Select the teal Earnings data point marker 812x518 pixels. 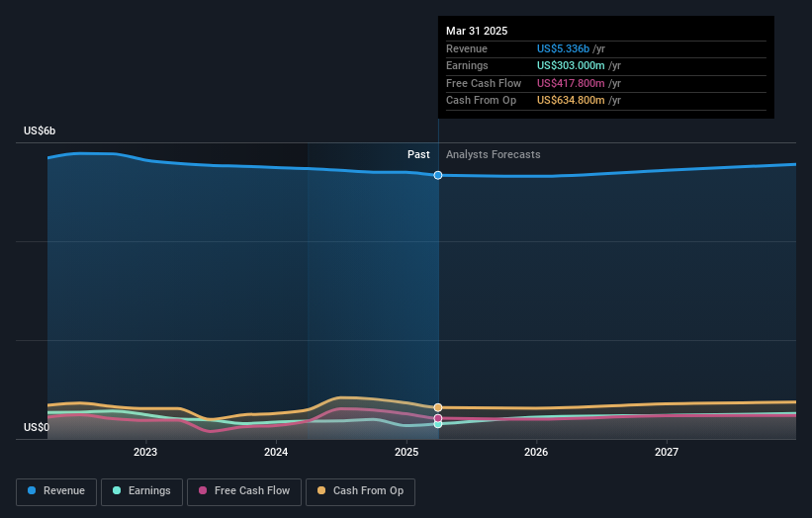click(438, 424)
